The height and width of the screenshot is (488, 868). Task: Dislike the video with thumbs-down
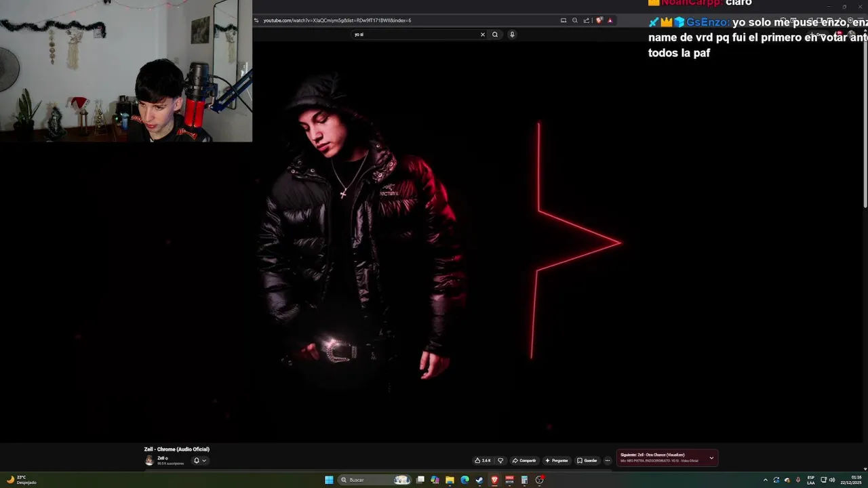click(500, 460)
